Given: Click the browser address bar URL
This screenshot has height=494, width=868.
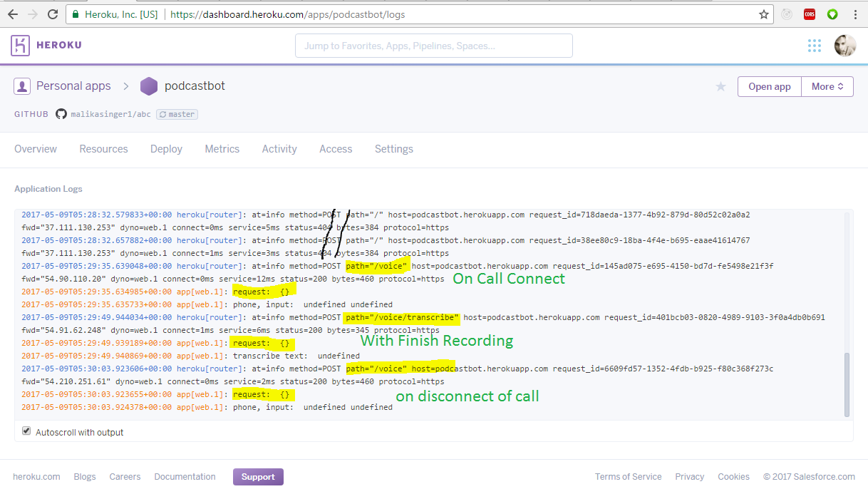Looking at the screenshot, I should point(288,14).
